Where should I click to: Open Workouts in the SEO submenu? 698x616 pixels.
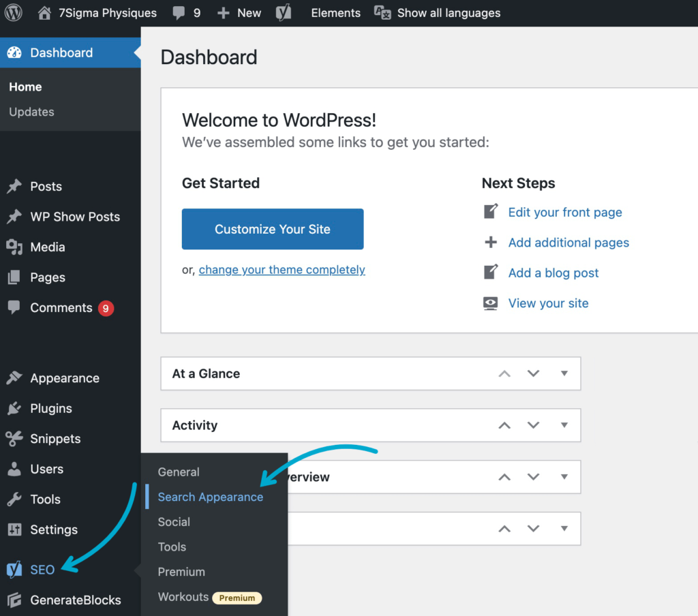183,596
